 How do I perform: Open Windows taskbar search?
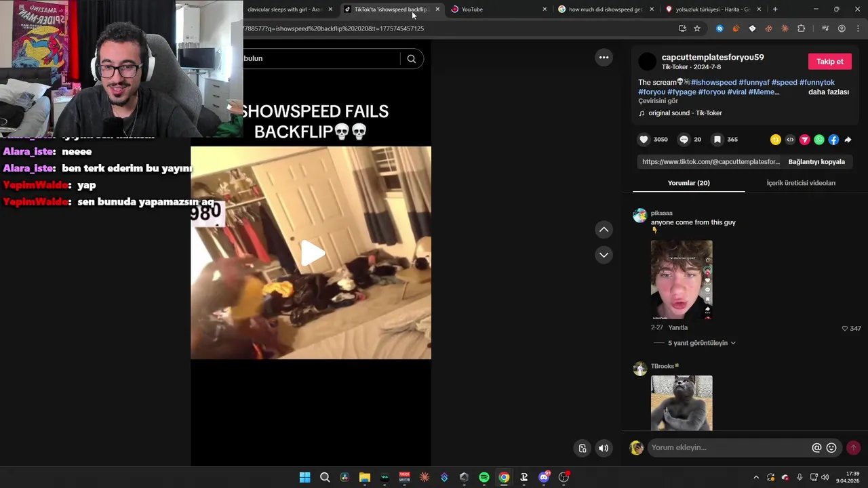(x=325, y=477)
